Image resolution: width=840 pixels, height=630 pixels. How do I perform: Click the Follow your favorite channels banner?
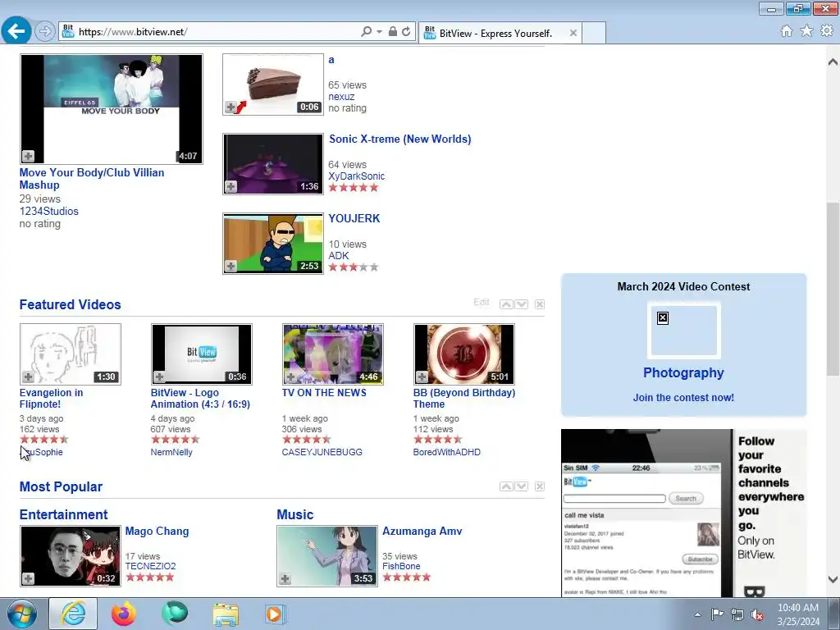click(x=683, y=513)
